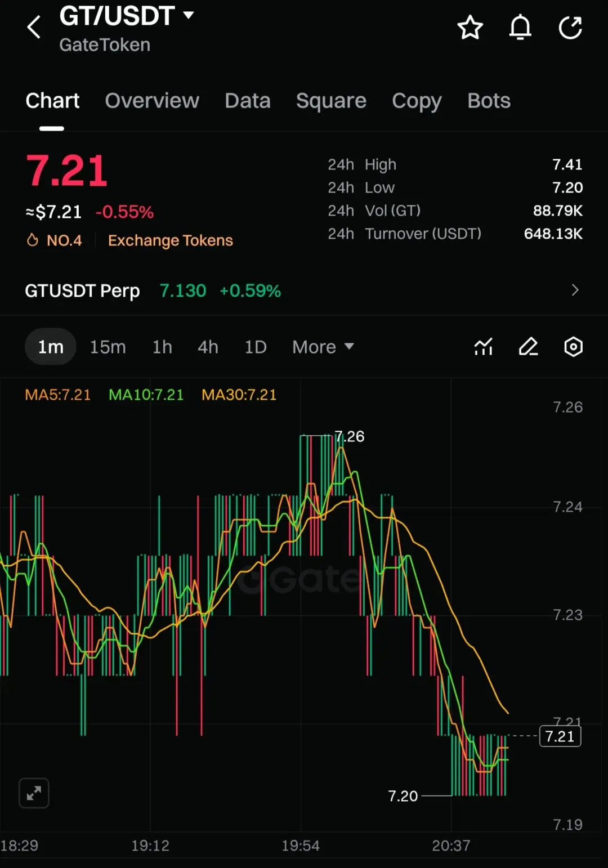
Task: Tap the 7.20 low marker on chart
Action: point(403,796)
